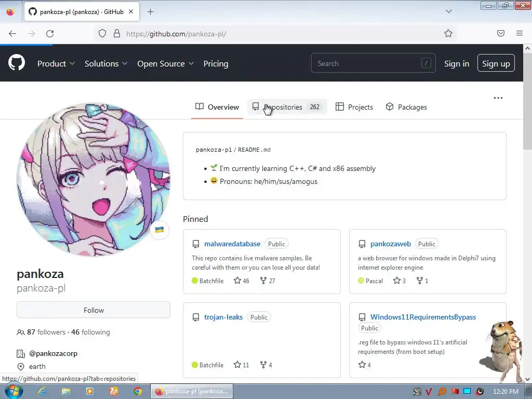
Task: Click the Sign in link
Action: [x=457, y=63]
